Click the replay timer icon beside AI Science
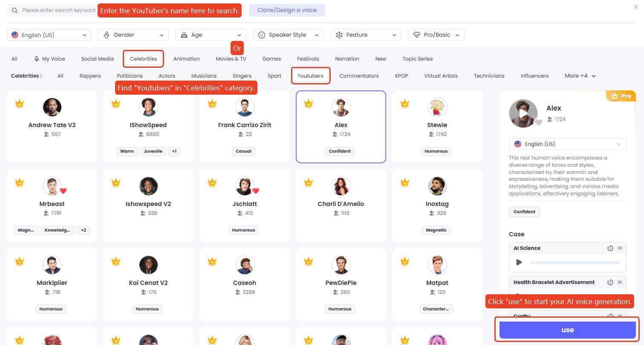The width and height of the screenshot is (644, 345). click(609, 248)
